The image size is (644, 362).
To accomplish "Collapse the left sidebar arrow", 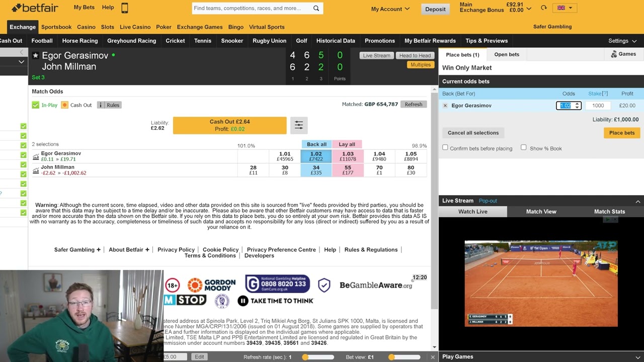I will (x=21, y=52).
